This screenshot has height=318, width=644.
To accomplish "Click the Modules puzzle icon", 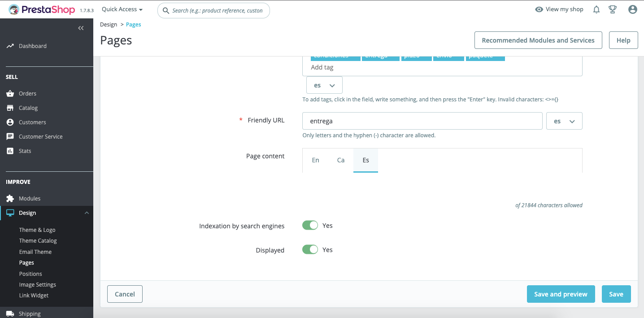I will [x=10, y=198].
